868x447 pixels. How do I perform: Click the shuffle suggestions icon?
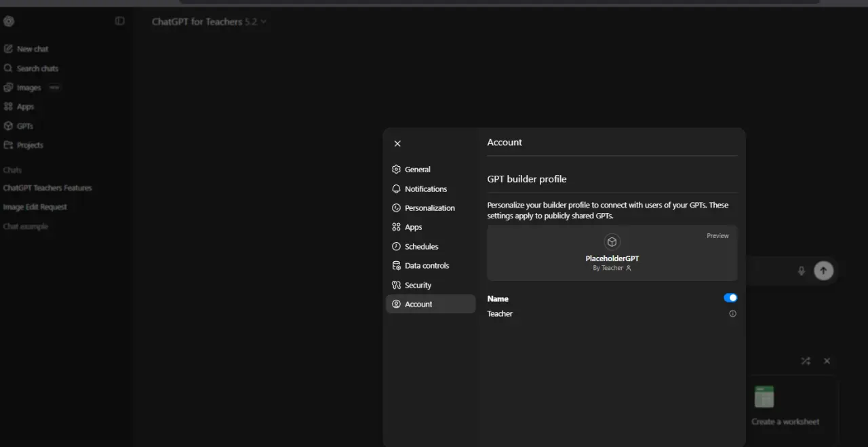806,361
